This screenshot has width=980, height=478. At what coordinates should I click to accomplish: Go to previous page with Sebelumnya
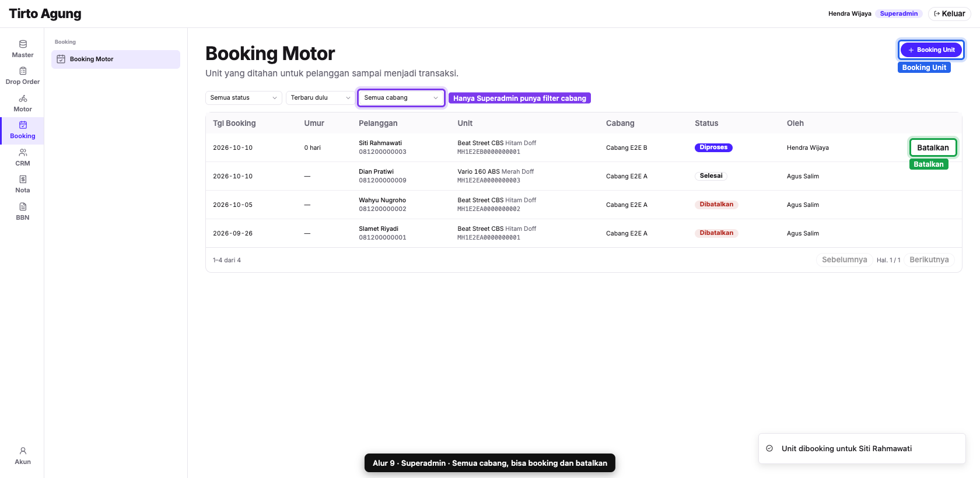[x=844, y=260]
